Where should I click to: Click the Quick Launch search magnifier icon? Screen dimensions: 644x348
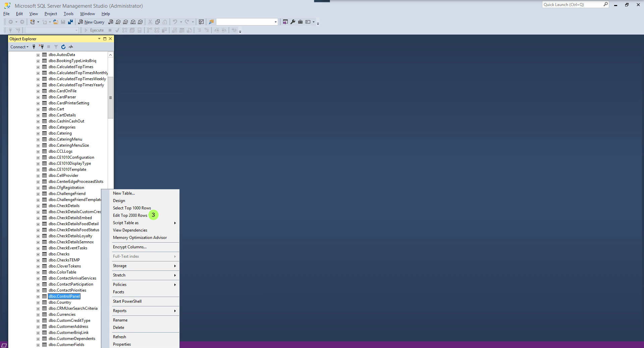click(x=605, y=4)
